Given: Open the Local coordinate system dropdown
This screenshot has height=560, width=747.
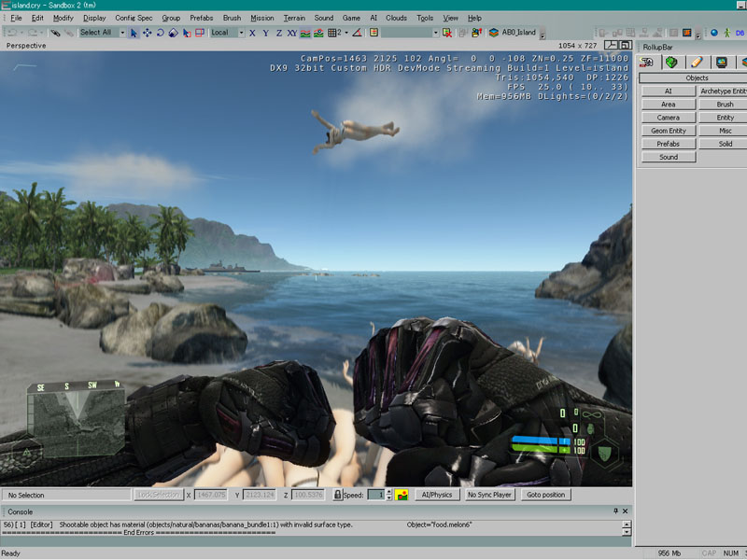Looking at the screenshot, I should pyautogui.click(x=242, y=33).
